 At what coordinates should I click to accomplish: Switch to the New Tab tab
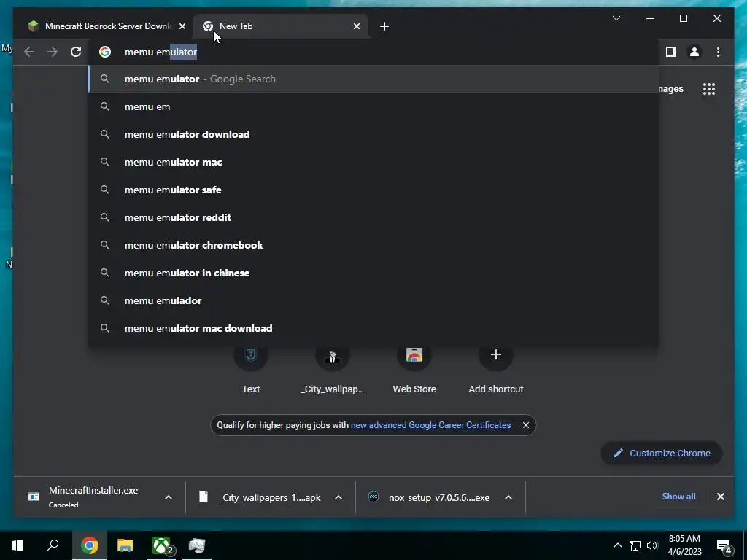[x=280, y=26]
